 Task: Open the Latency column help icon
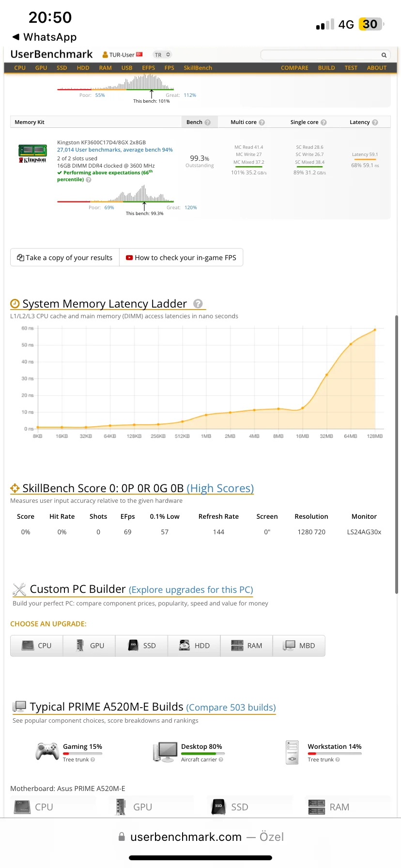(375, 123)
